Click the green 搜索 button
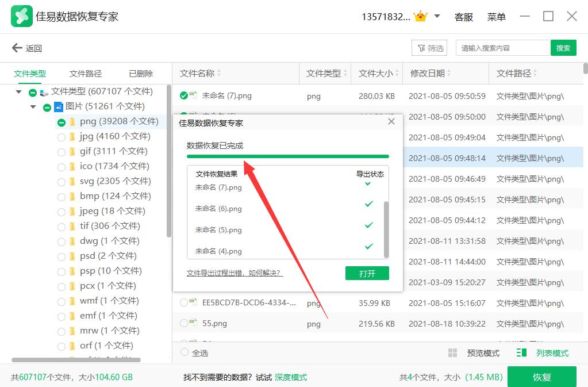 [x=563, y=48]
